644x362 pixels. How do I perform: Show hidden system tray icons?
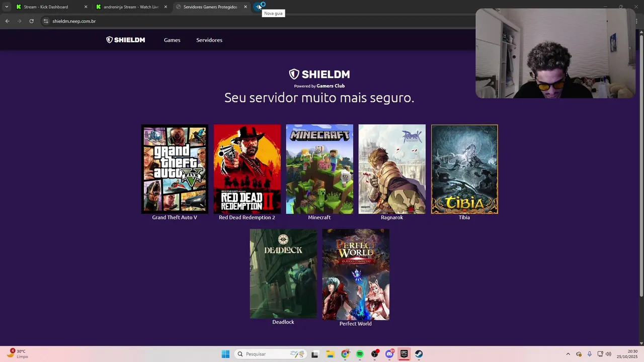pyautogui.click(x=568, y=354)
